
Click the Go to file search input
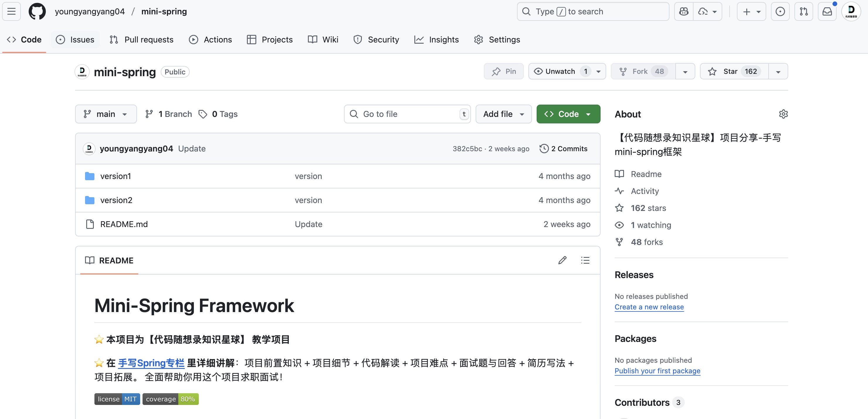pyautogui.click(x=407, y=114)
